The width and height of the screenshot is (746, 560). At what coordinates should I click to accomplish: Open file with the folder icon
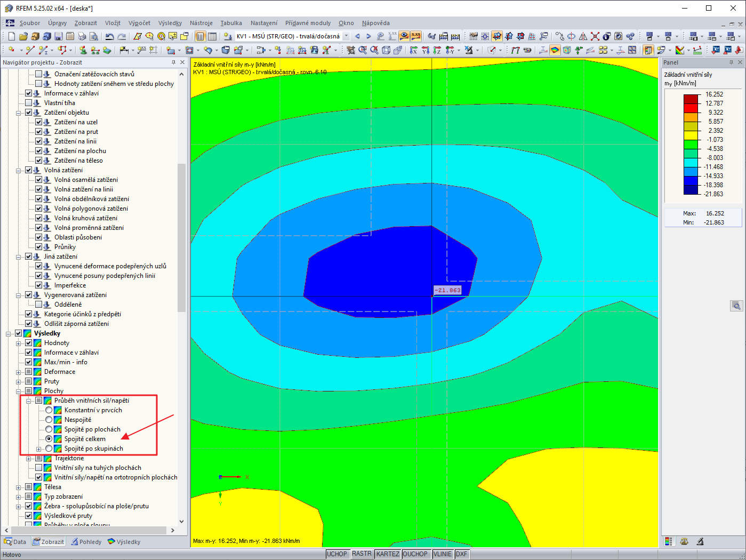(x=23, y=36)
